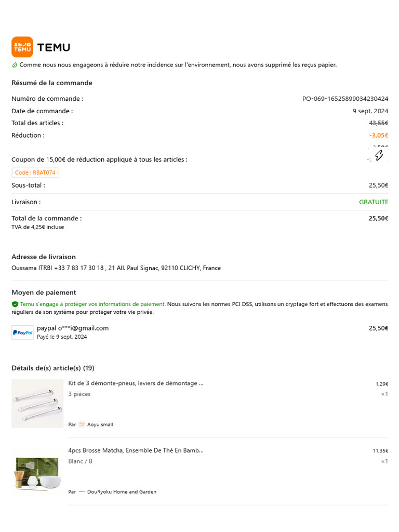399x532 pixels.
Task: Open the tire lever kit thumbnail
Action: pos(37,404)
